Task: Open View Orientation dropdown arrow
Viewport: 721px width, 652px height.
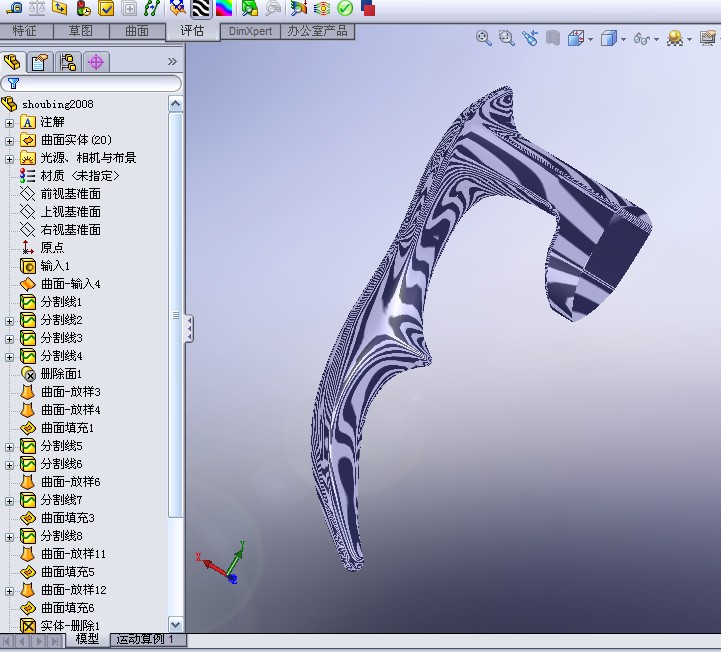Action: pyautogui.click(x=590, y=40)
